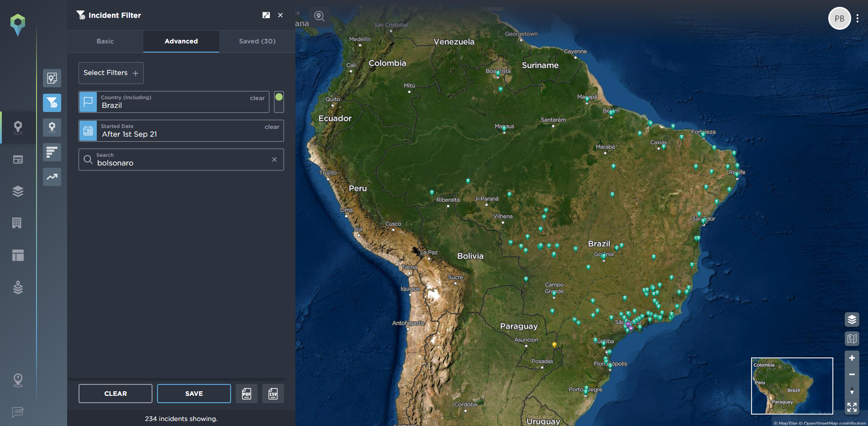Click the CLEAR button
The image size is (868, 426).
(x=116, y=394)
